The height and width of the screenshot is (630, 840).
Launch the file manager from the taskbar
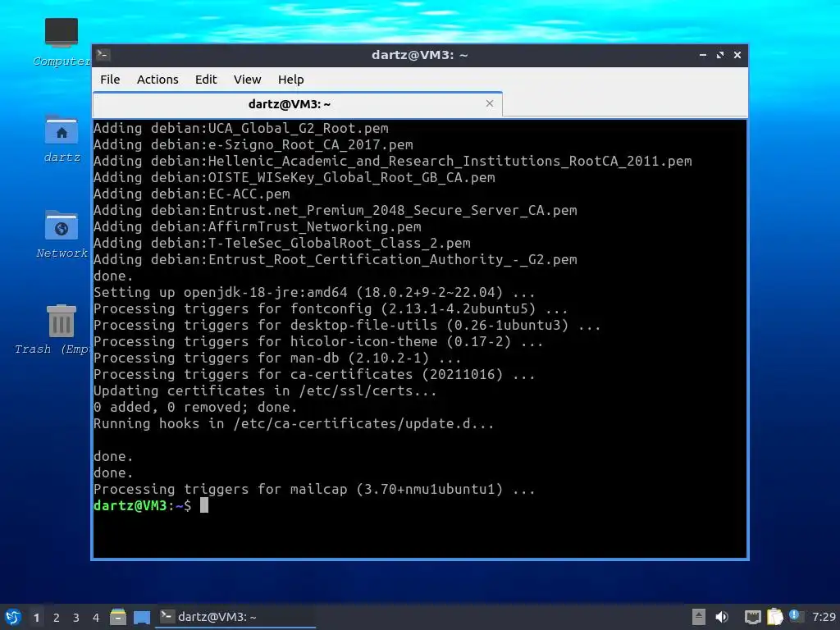point(118,617)
